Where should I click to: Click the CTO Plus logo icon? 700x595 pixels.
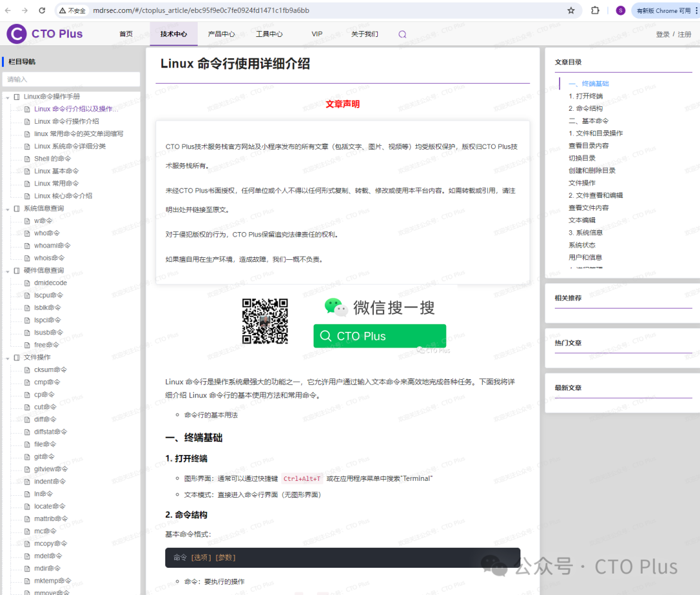pos(17,34)
